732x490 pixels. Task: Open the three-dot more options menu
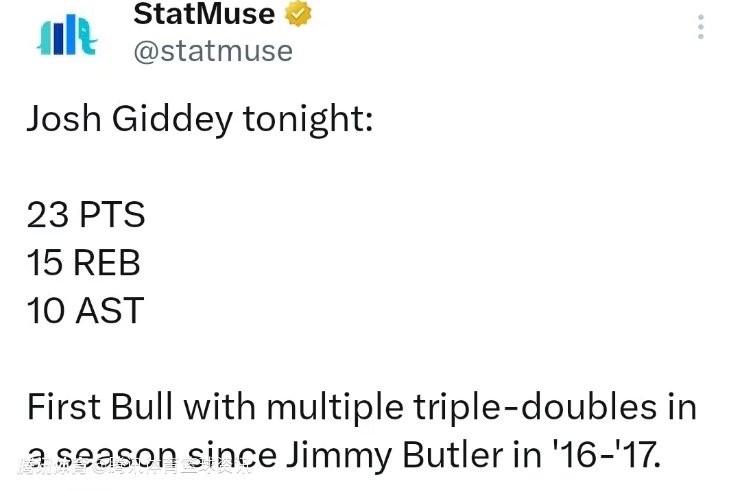click(x=701, y=27)
